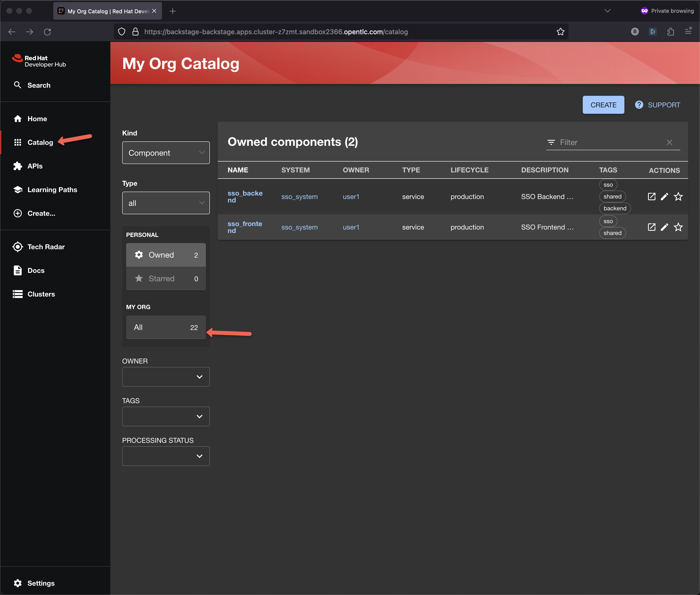Open Learning Paths menu item
The width and height of the screenshot is (700, 595).
pyautogui.click(x=52, y=190)
